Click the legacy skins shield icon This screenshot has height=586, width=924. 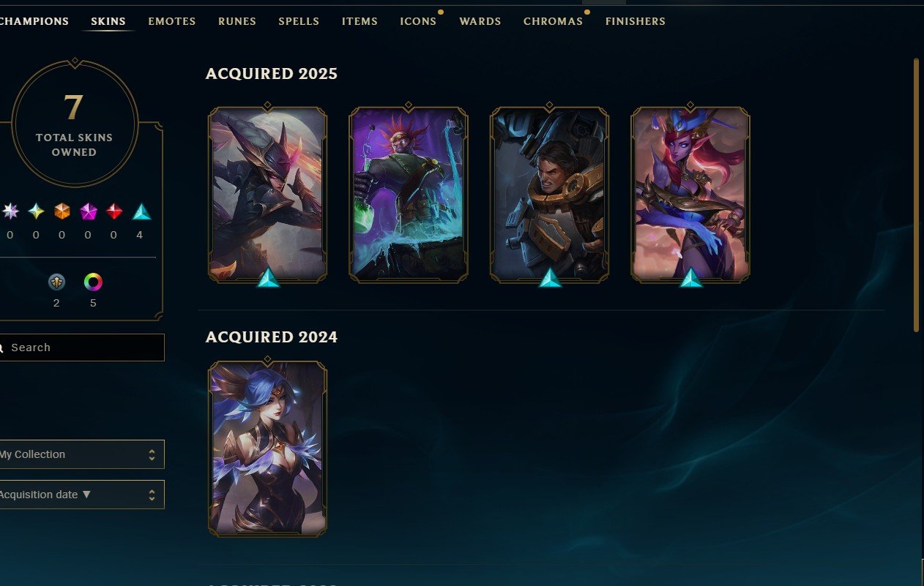[x=57, y=282]
